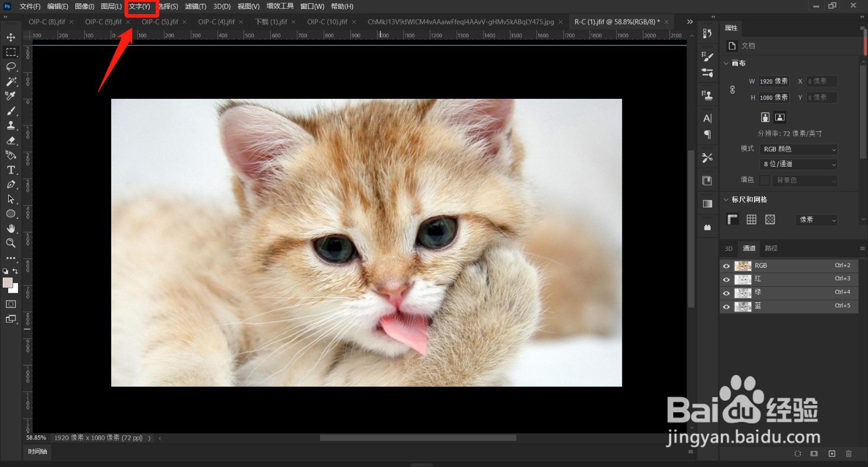Screen dimensions: 868x467
Task: Open the Gradients panel icon
Action: coord(707,204)
